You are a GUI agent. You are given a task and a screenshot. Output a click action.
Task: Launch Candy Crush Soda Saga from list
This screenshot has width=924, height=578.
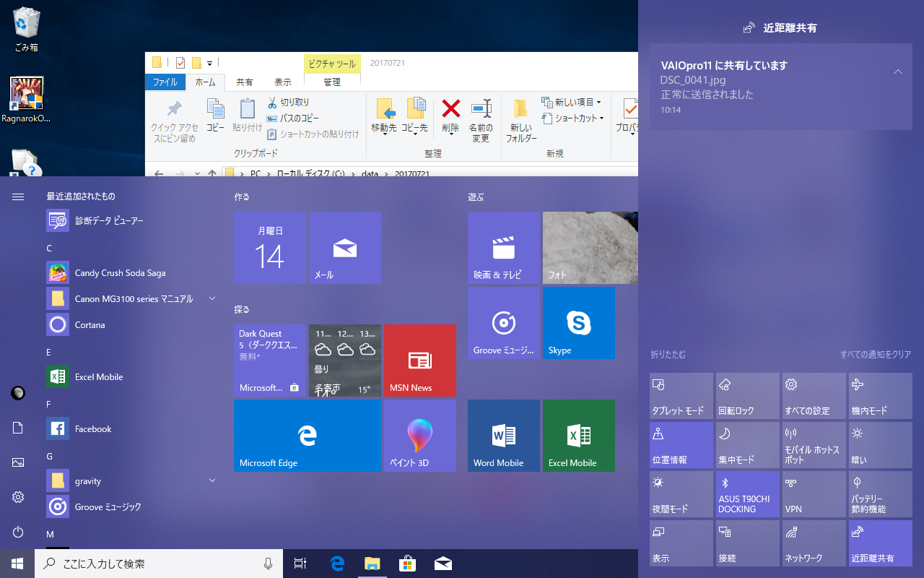pos(131,272)
